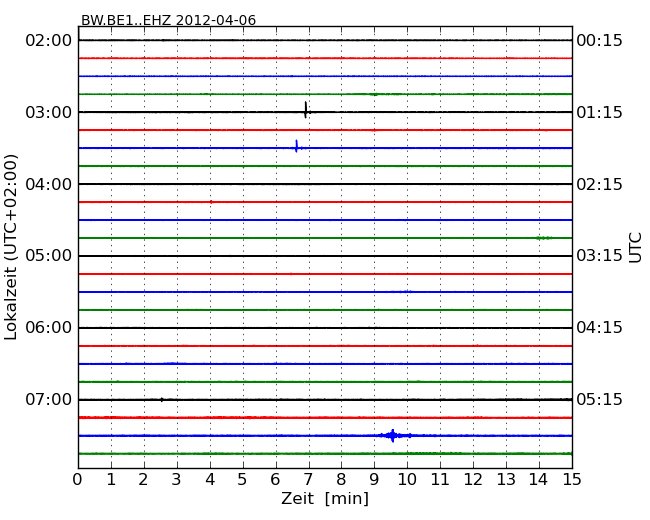Click the 12 minute tick label
Image resolution: width=650 pixels, height=520 pixels.
coord(473,480)
